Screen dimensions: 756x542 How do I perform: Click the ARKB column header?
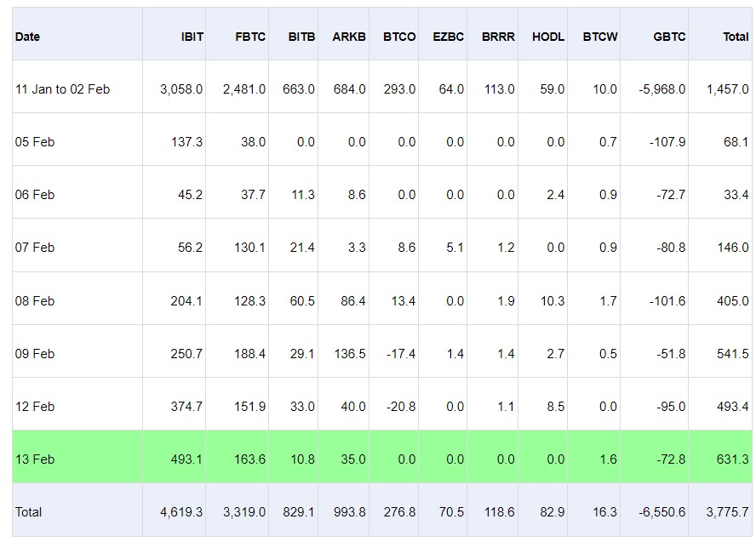tap(348, 37)
